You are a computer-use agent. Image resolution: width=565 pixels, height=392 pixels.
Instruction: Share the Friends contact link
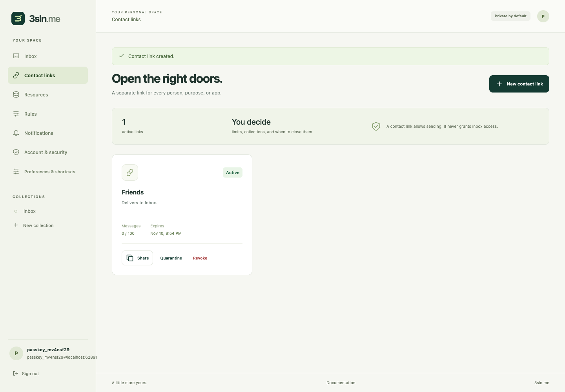coord(137,258)
